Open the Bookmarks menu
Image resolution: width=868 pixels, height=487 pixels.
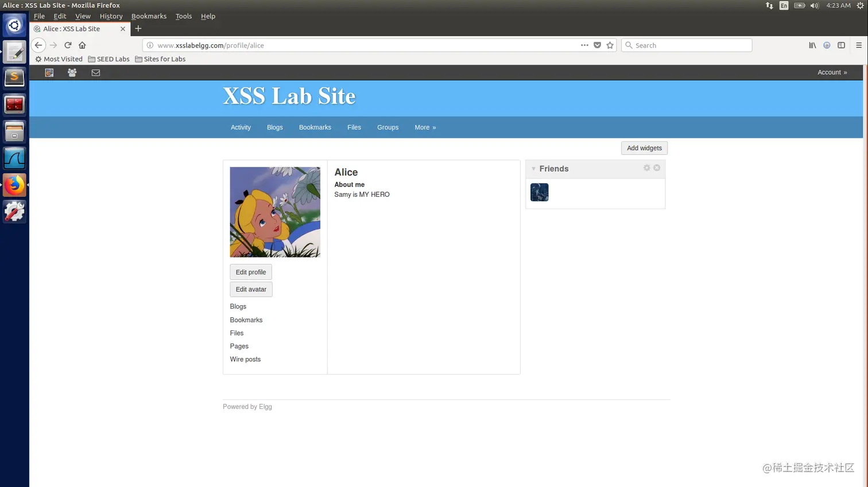[x=149, y=16]
